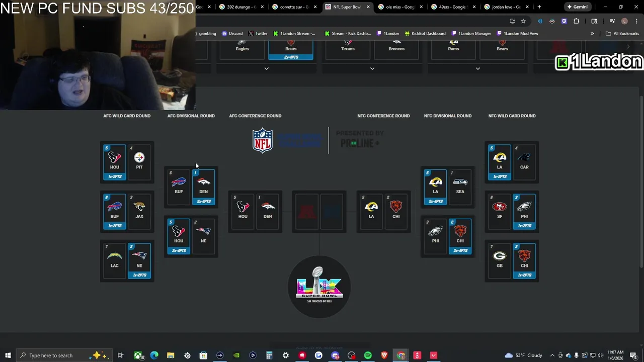Expand the chevron below Rams and Bears cards

click(478, 68)
